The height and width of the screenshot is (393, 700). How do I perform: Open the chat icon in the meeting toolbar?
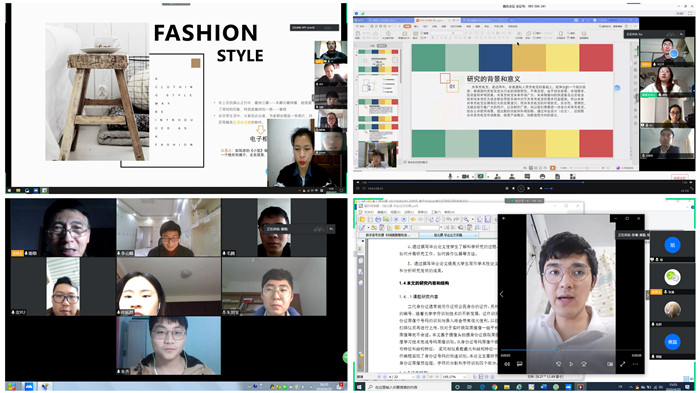[x=527, y=177]
